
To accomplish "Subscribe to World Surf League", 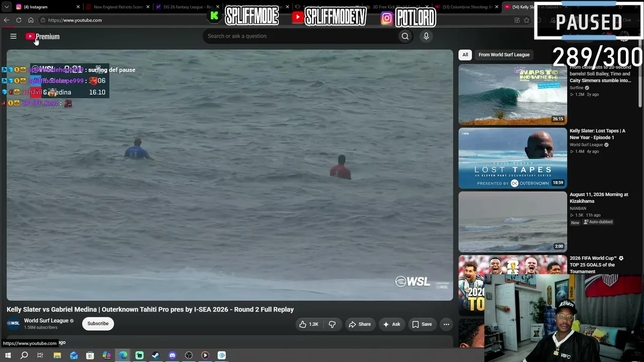I will coord(98,323).
